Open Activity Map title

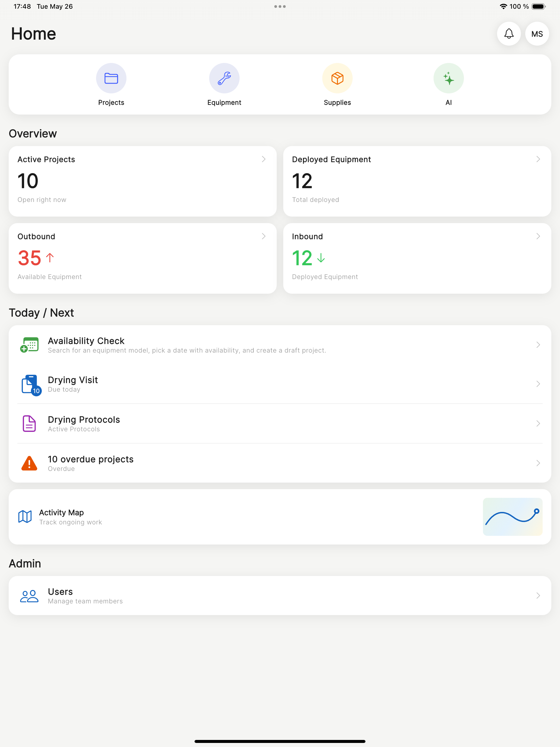[61, 512]
